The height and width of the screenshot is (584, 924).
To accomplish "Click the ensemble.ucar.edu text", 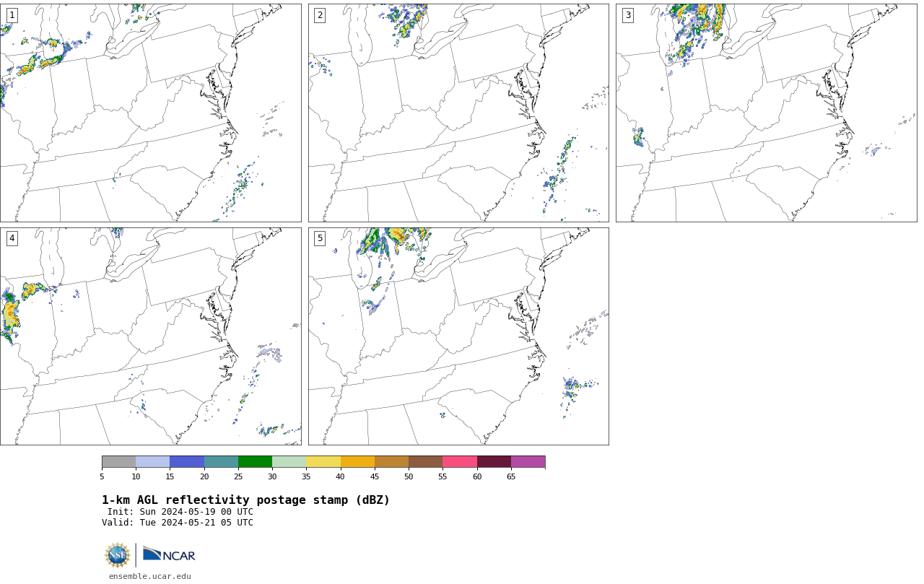I will click(150, 576).
